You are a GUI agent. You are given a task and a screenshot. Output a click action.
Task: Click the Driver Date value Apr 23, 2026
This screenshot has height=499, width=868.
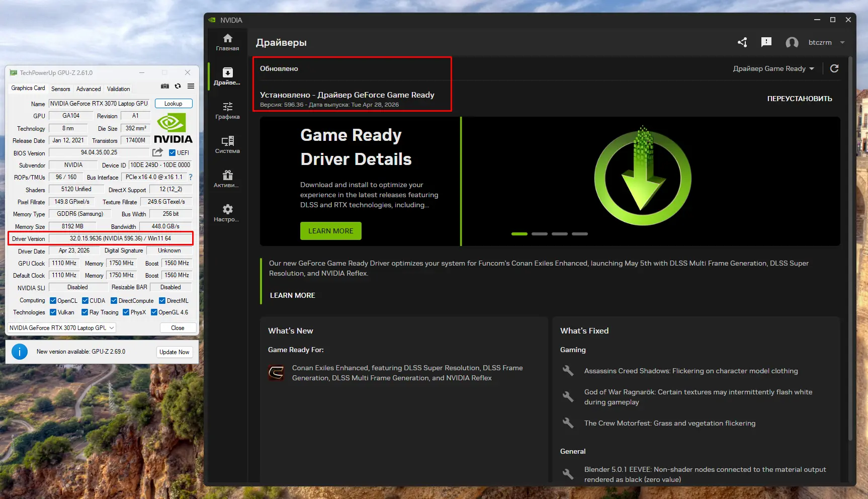[x=74, y=251]
